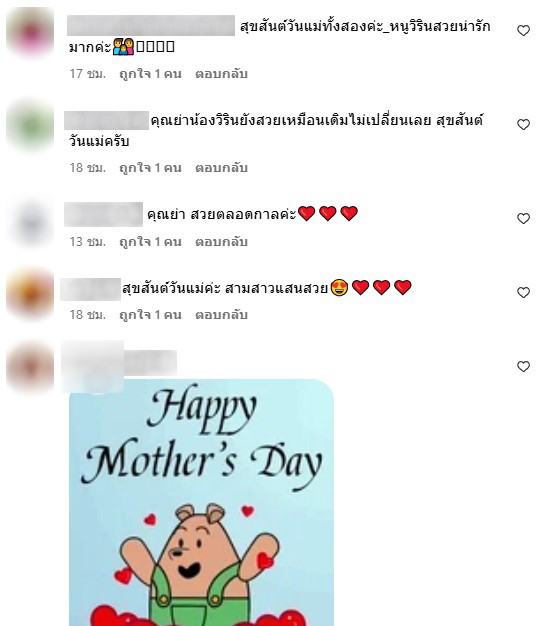This screenshot has width=540, height=626.
Task: Tap heart beside 'คุณย่า สวยตลอดกาลค่ะ' comment
Action: coord(523,218)
